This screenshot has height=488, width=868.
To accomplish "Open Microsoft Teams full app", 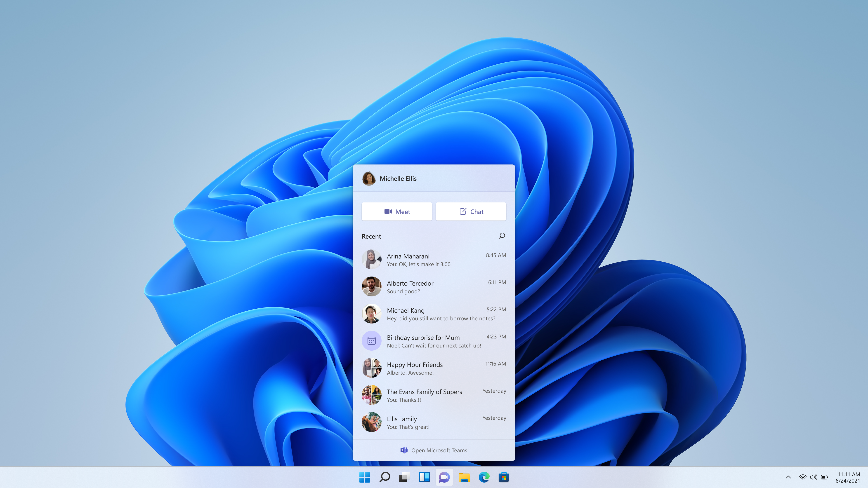I will (x=433, y=450).
